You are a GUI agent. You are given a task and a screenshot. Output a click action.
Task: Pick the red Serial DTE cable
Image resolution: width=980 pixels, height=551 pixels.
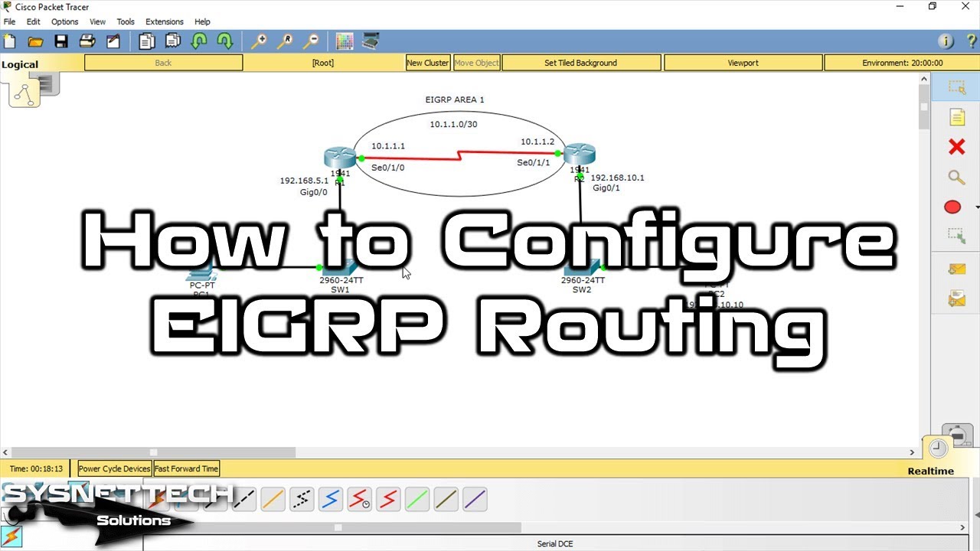click(388, 500)
